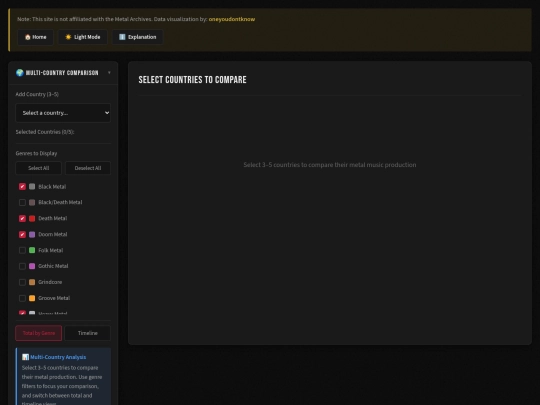Uncheck the Death Metal checkbox
The width and height of the screenshot is (540, 405).
[22, 218]
